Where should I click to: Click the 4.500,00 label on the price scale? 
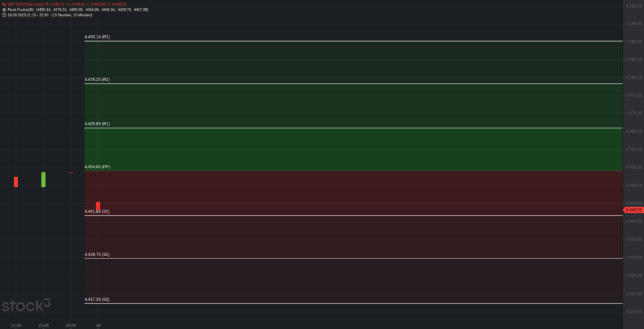(634, 6)
